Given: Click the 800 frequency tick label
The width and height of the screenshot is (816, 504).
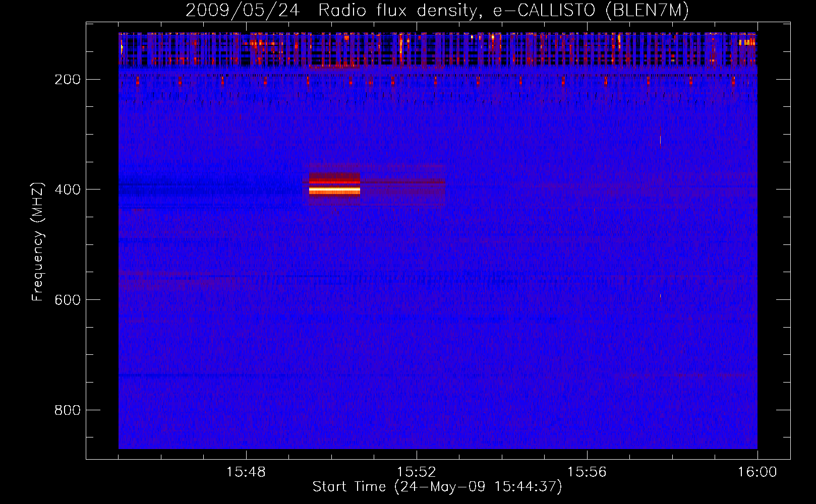Looking at the screenshot, I should coord(68,410).
